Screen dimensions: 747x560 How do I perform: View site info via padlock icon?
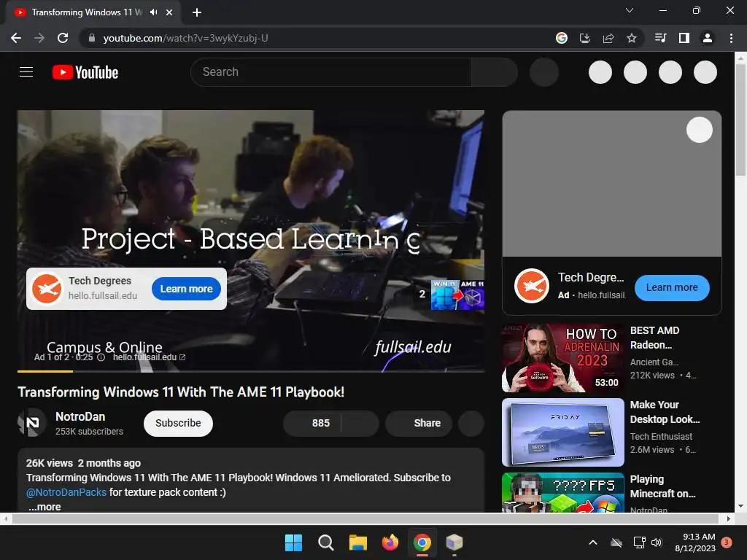tap(91, 38)
